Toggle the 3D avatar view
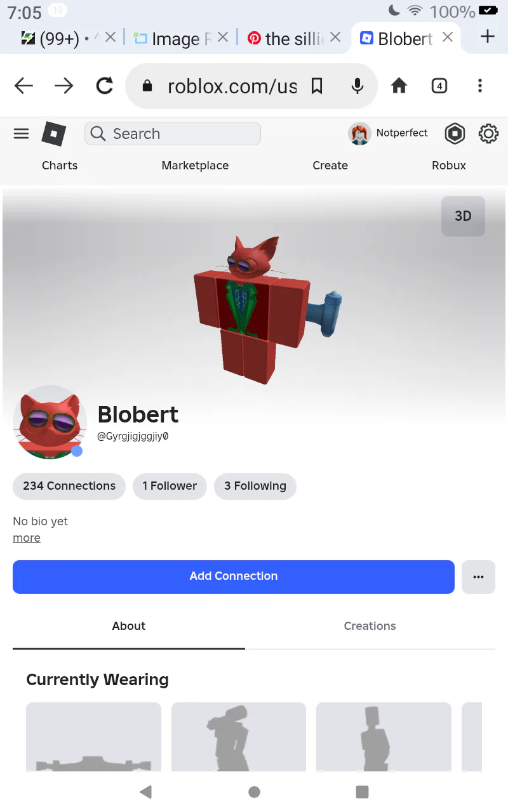Screen dimensions: 508x812 (463, 216)
